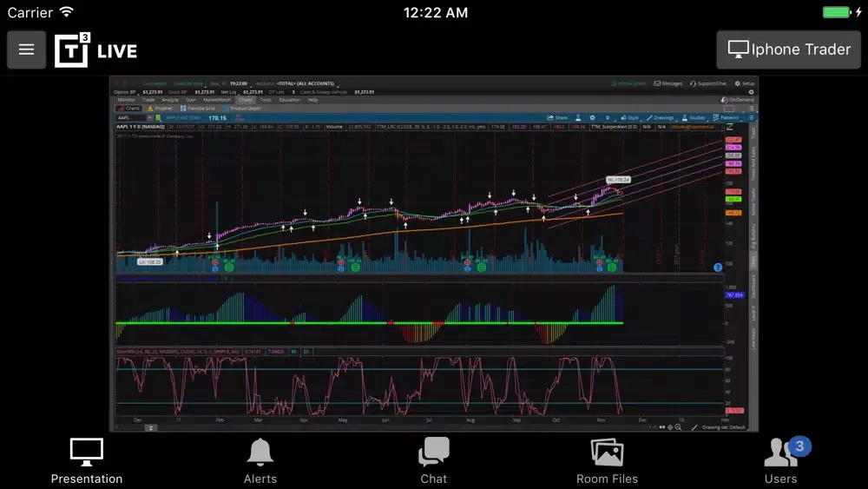Viewport: 868px width, 489px height.
Task: Click the flask icon next to Share
Action: coord(578,118)
